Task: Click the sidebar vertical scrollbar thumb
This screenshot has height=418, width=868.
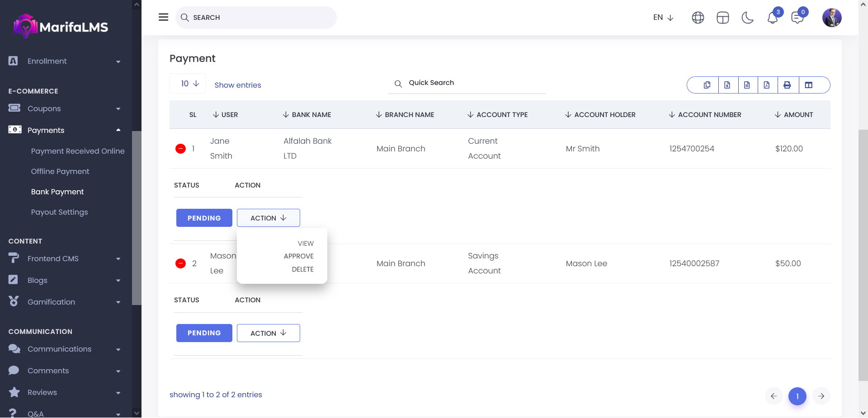Action: (137, 217)
